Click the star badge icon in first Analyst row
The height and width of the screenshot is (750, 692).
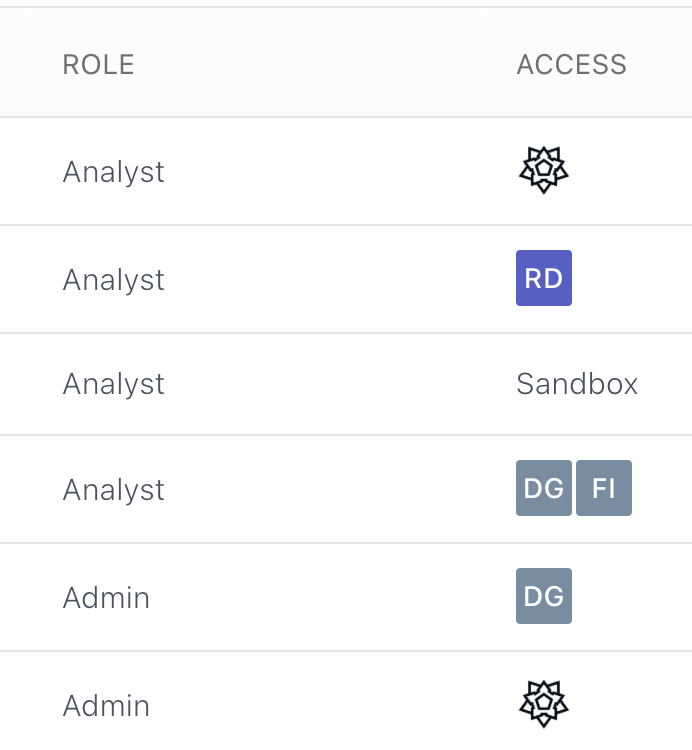(543, 170)
